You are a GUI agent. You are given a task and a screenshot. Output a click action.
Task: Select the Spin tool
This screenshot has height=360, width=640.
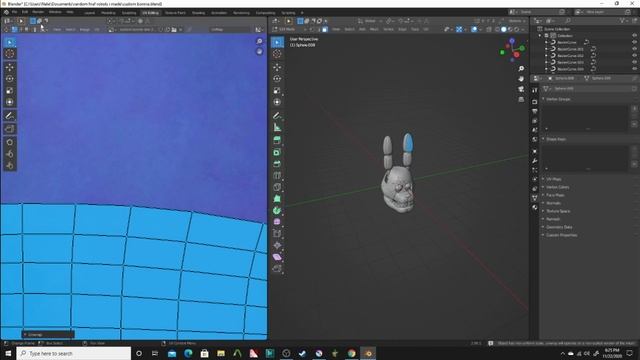click(x=277, y=211)
